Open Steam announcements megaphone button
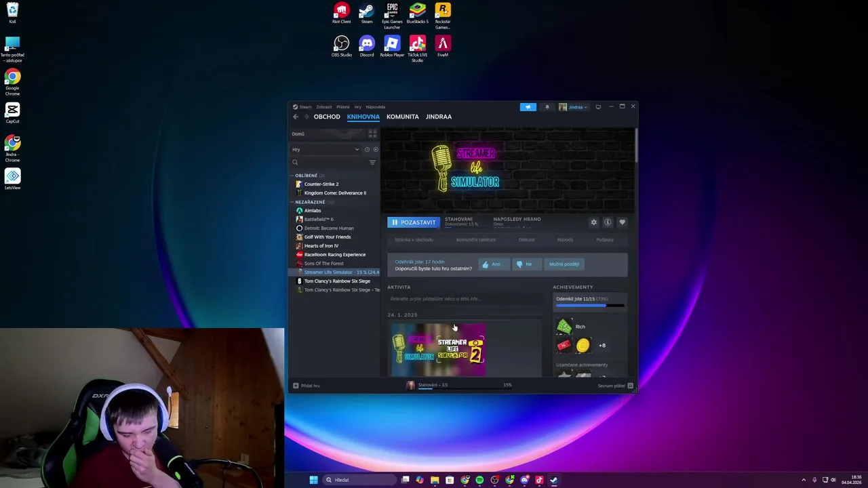 pos(528,107)
